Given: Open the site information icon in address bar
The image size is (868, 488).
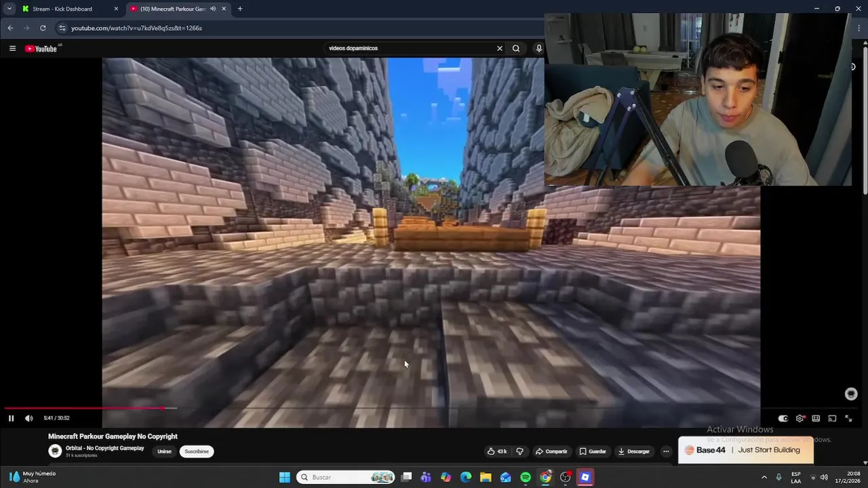Looking at the screenshot, I should [62, 28].
